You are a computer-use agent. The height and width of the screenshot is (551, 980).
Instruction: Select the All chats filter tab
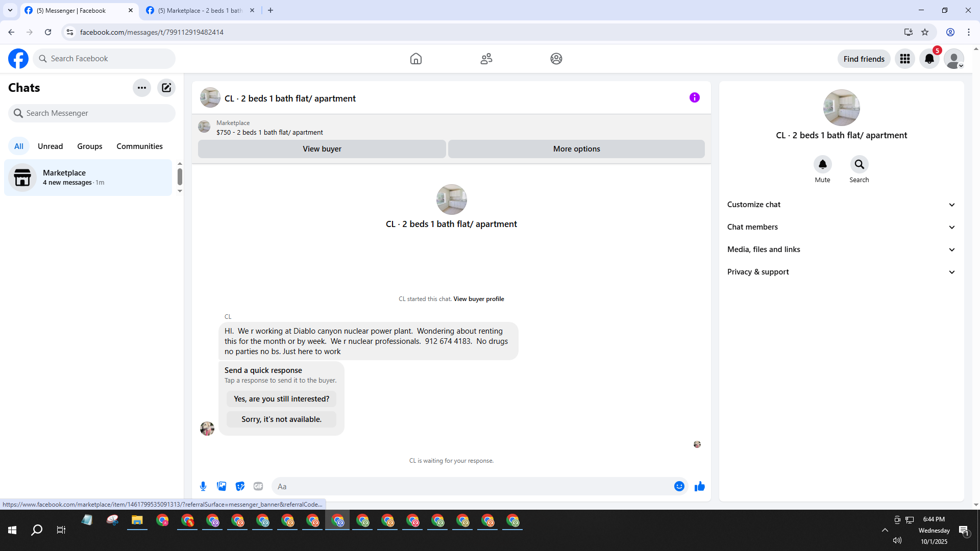coord(19,146)
